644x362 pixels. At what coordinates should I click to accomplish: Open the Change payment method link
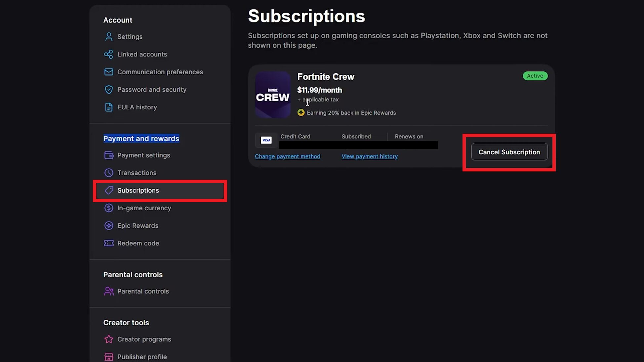pyautogui.click(x=287, y=156)
